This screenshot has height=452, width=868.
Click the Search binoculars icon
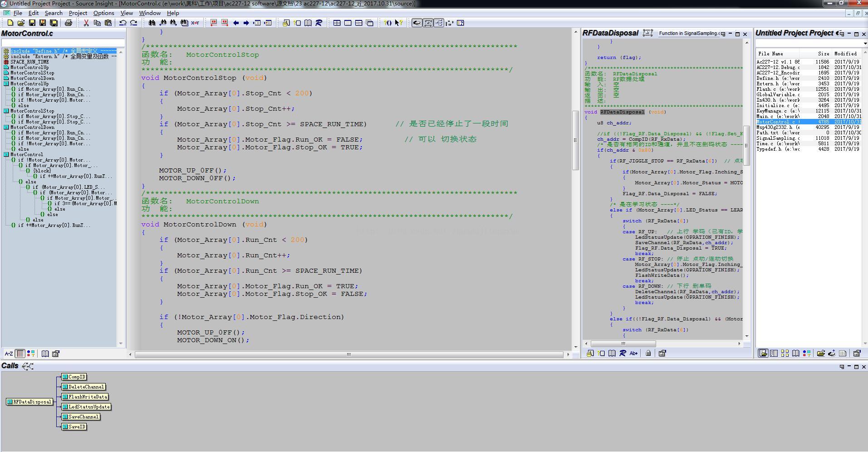pos(152,23)
